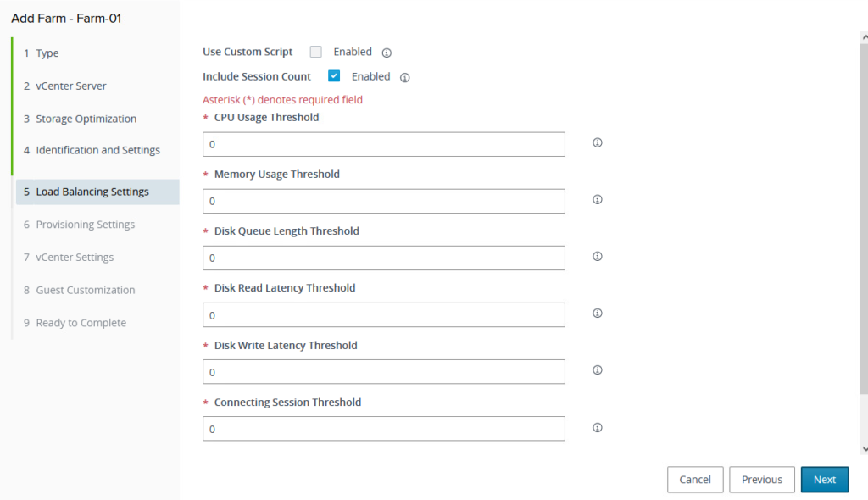The image size is (868, 500).
Task: Uncheck the Include Session Count checkbox
Action: (x=334, y=76)
